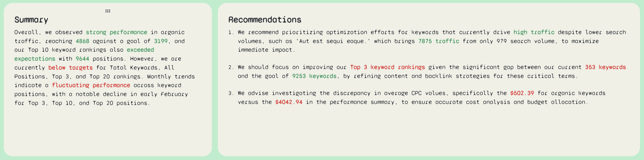Image resolution: width=644 pixels, height=160 pixels.
Task: Click the '7875 traffic' highlighted value
Action: coord(439,41)
